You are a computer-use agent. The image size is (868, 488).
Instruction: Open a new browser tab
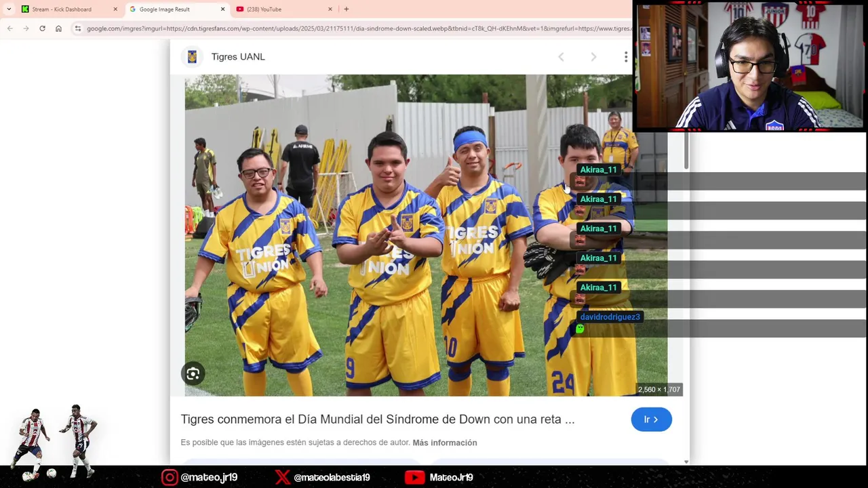click(347, 9)
